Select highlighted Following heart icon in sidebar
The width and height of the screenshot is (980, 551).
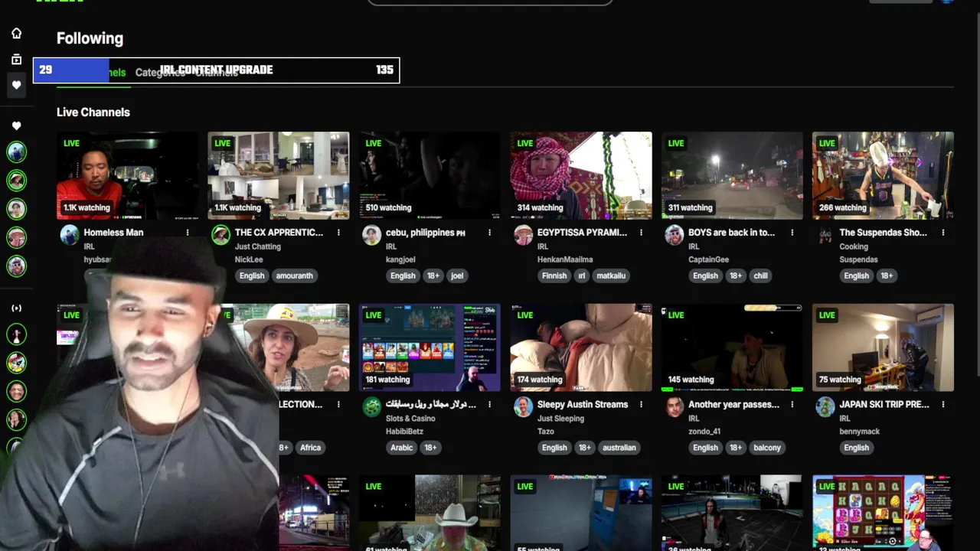pos(16,85)
